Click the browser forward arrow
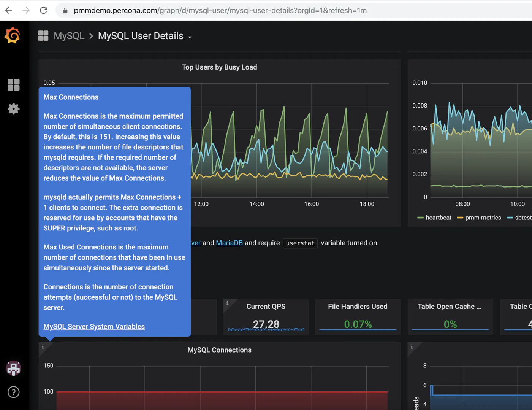This screenshot has width=532, height=410. click(26, 10)
